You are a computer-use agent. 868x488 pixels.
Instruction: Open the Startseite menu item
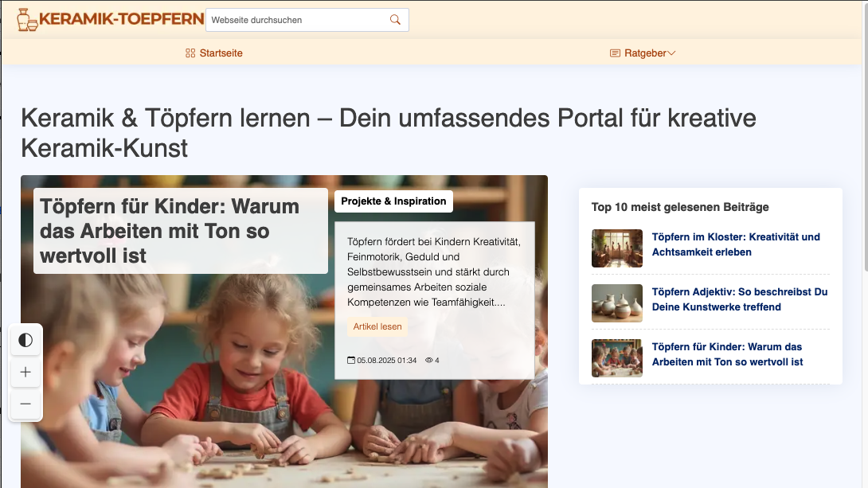221,53
